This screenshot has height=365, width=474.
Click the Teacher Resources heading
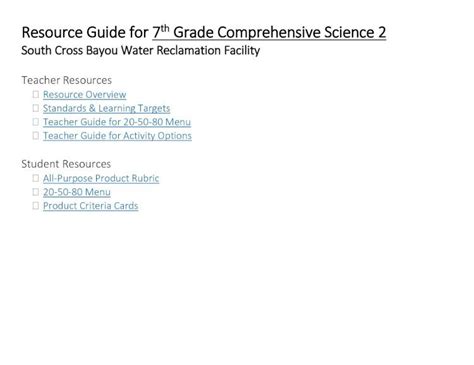click(67, 80)
